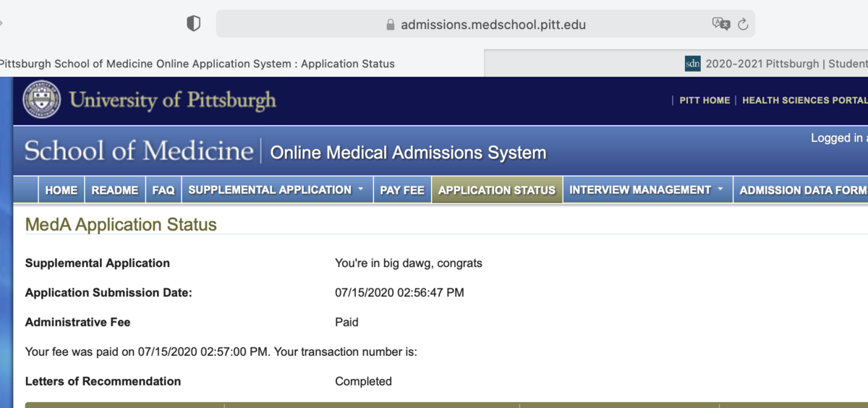
Task: Click the School of Medicine heading
Action: coord(139,150)
